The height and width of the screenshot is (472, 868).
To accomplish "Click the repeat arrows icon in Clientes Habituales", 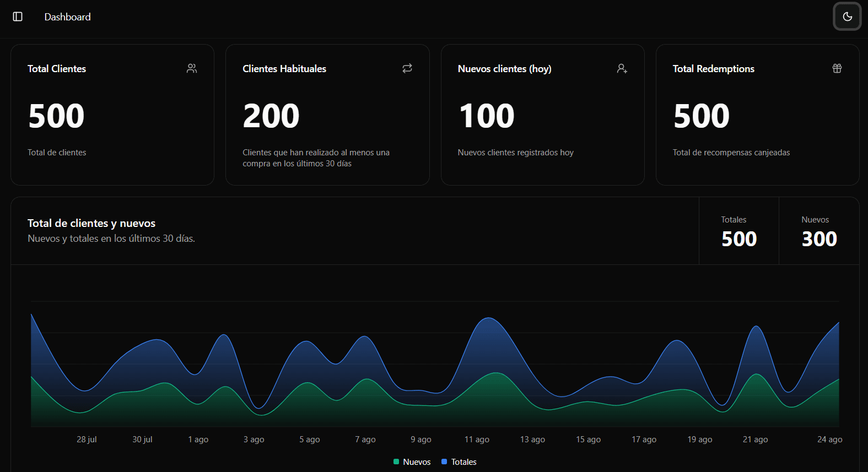I will point(407,68).
